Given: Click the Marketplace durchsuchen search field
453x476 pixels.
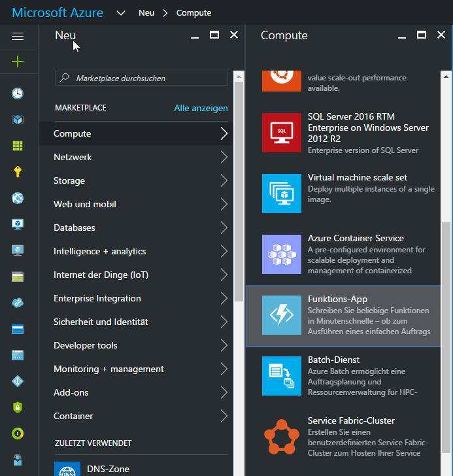Looking at the screenshot, I should tap(141, 78).
